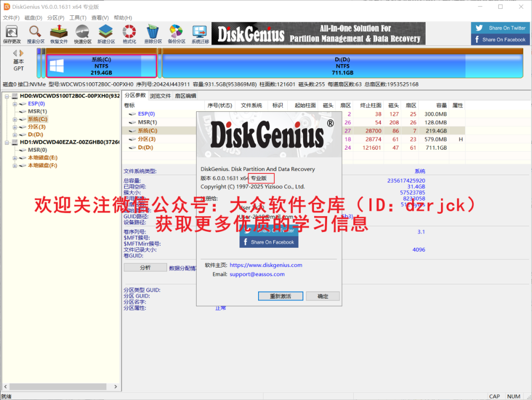Viewport: 532px width, 400px height.
Task: Click the support@eassos.com email link
Action: tap(257, 274)
